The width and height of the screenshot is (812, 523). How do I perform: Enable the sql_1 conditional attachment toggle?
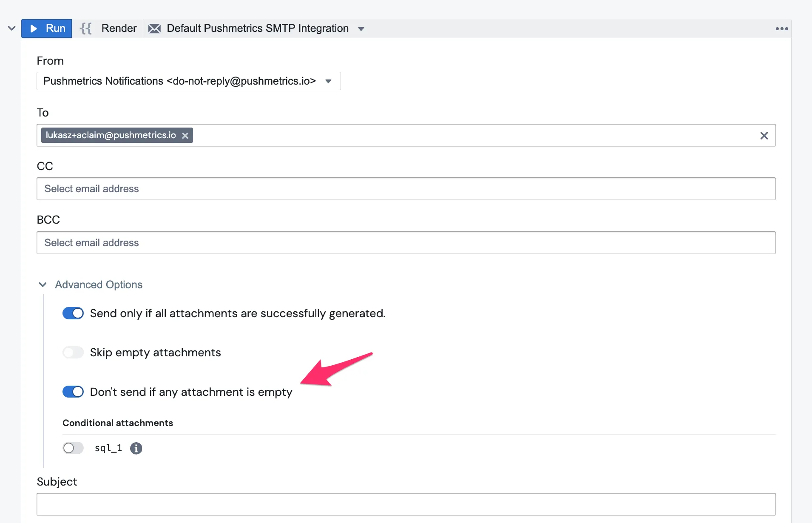click(73, 448)
